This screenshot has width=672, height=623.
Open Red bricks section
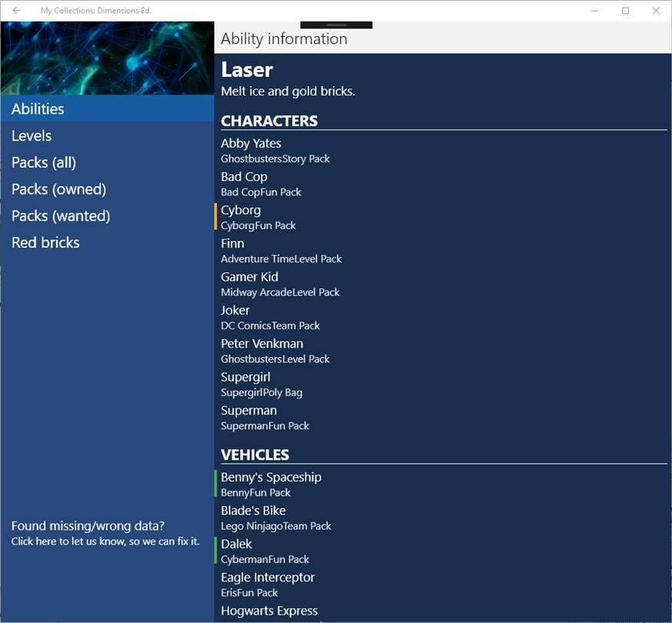tap(107, 242)
